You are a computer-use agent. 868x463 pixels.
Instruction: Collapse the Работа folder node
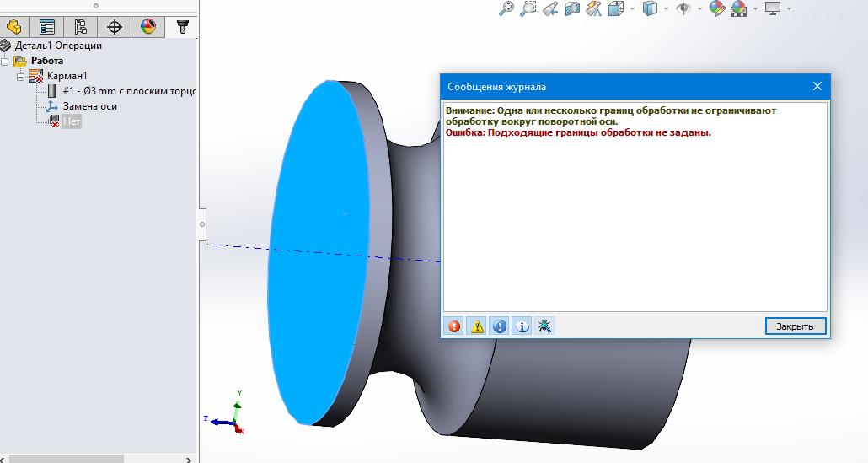[x=5, y=62]
